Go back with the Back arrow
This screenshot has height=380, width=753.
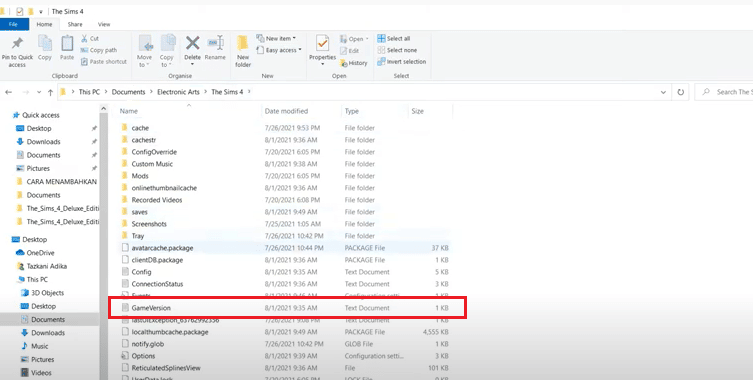[x=9, y=92]
